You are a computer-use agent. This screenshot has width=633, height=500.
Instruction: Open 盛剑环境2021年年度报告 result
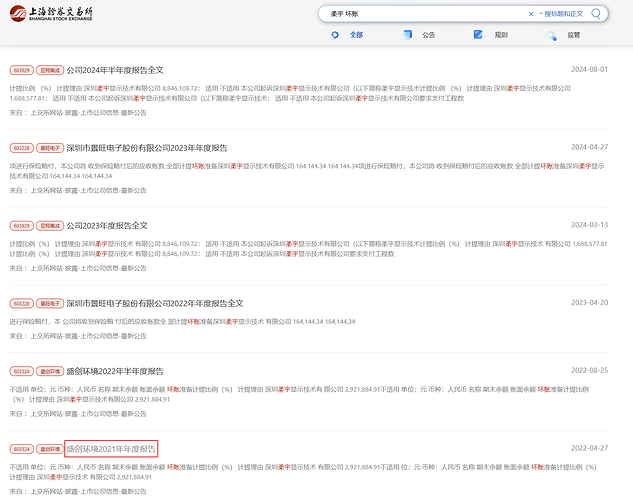point(111,449)
